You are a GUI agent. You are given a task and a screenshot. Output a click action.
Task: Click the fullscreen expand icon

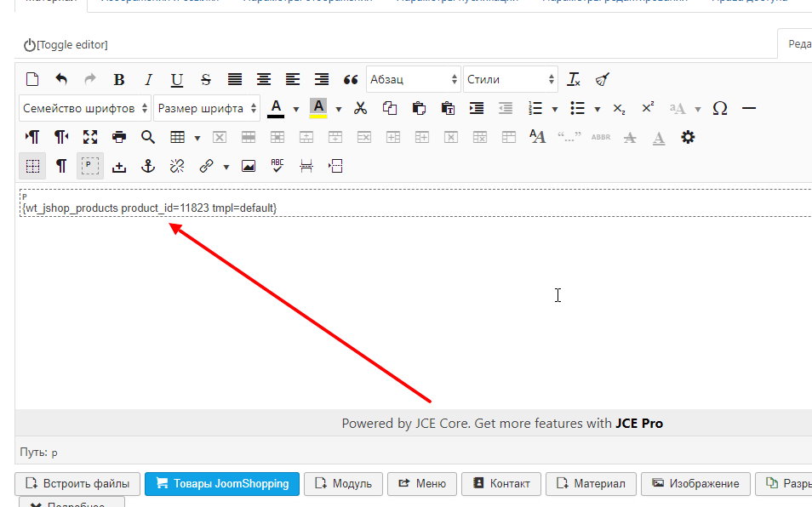(90, 137)
